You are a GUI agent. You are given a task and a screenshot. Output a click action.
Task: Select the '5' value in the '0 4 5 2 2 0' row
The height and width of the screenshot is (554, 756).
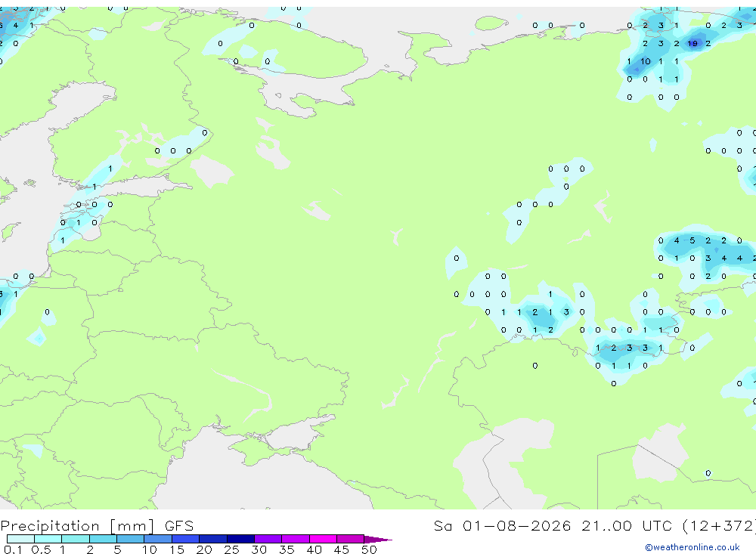pos(692,240)
